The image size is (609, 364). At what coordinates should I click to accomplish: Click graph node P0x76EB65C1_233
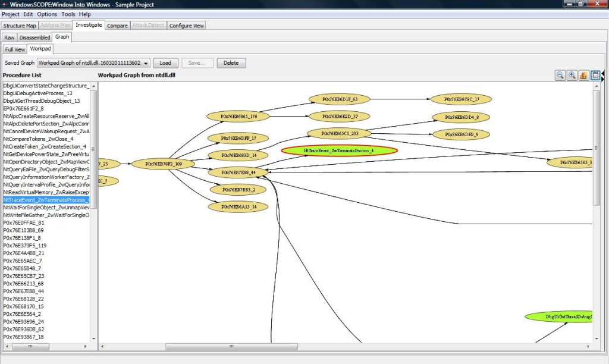(x=340, y=134)
